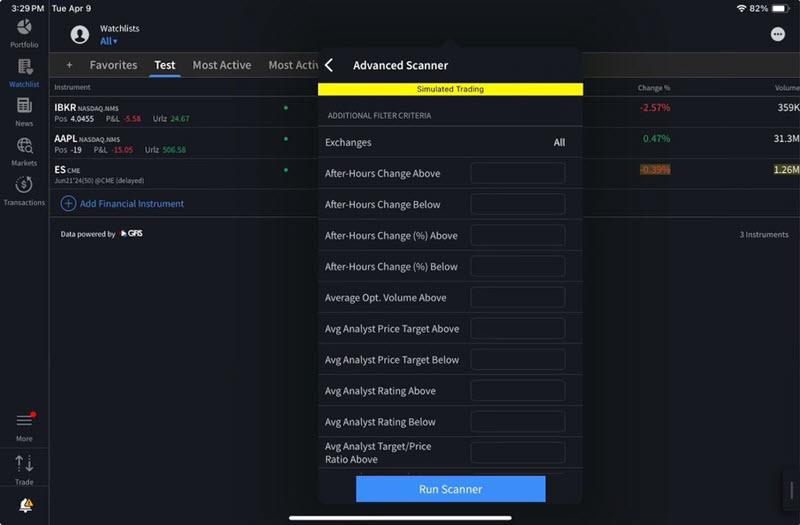Image resolution: width=800 pixels, height=525 pixels.
Task: Add a new watchlist tab with plus
Action: click(x=69, y=65)
